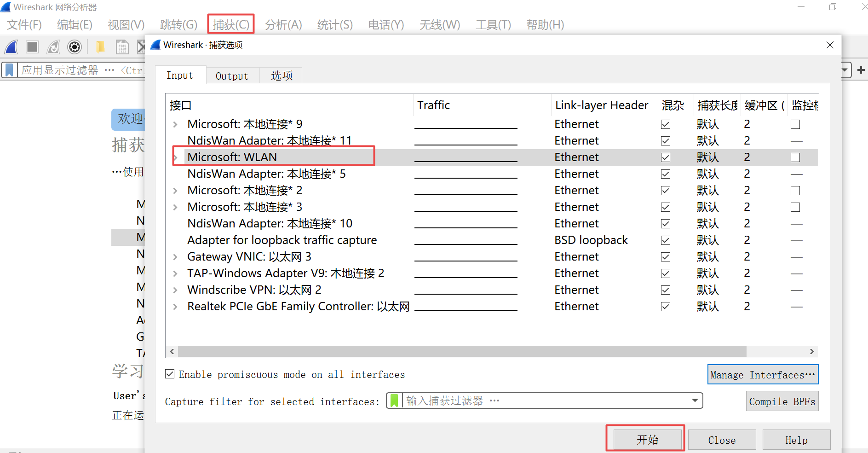Expand Realtek PCIe GbE Family Controller interface
Screen dimensions: 868x453
click(x=175, y=307)
